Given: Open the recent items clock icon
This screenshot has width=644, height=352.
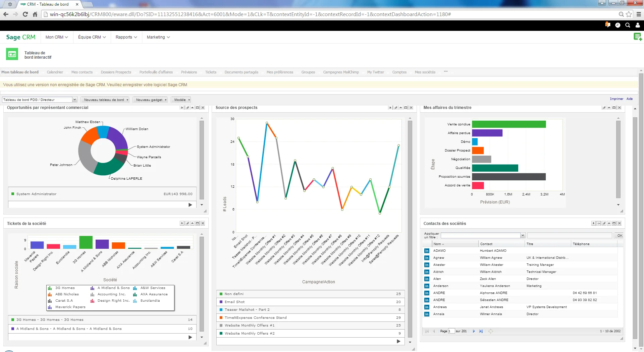Looking at the screenshot, I should pyautogui.click(x=618, y=25).
